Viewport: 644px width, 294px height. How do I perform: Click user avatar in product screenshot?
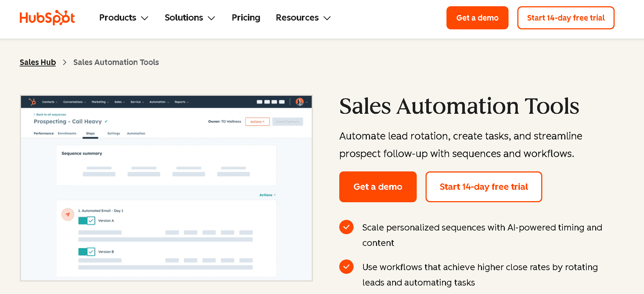tap(300, 102)
